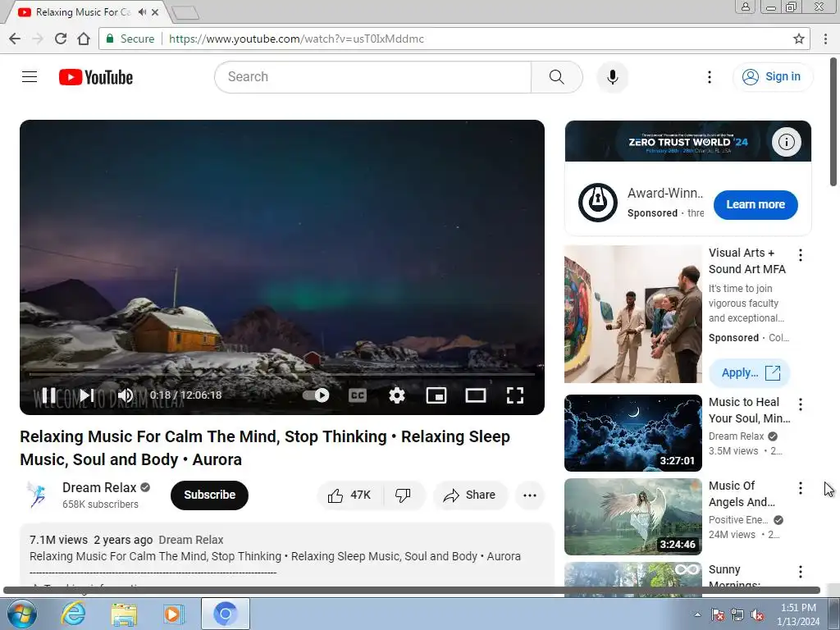Viewport: 840px width, 630px height.
Task: Bookmark this page with the star
Action: point(799,39)
